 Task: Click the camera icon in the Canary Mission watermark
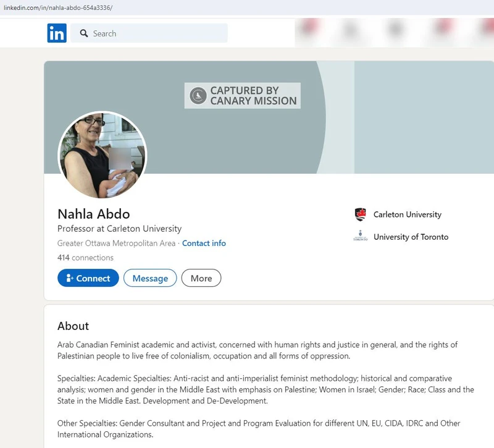click(x=198, y=95)
